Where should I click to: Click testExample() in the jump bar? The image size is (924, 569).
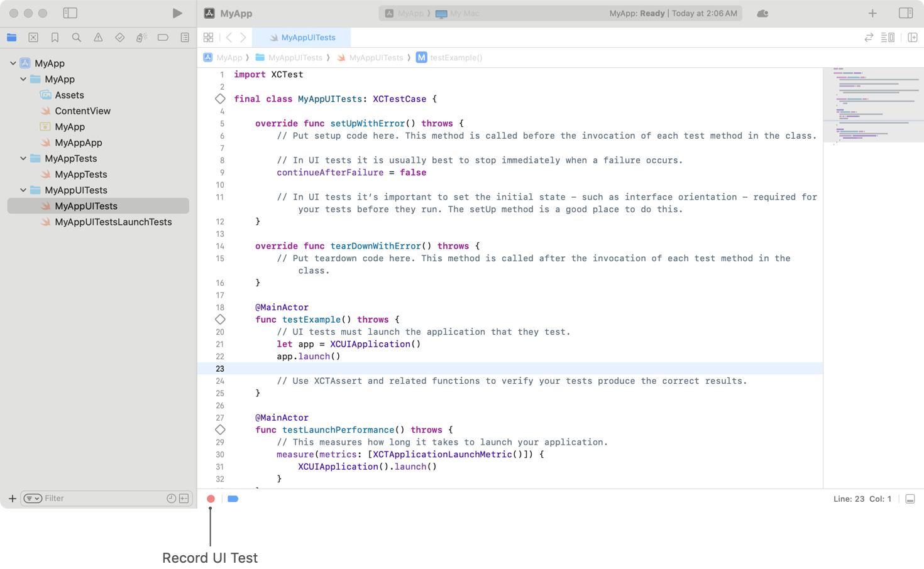click(456, 58)
